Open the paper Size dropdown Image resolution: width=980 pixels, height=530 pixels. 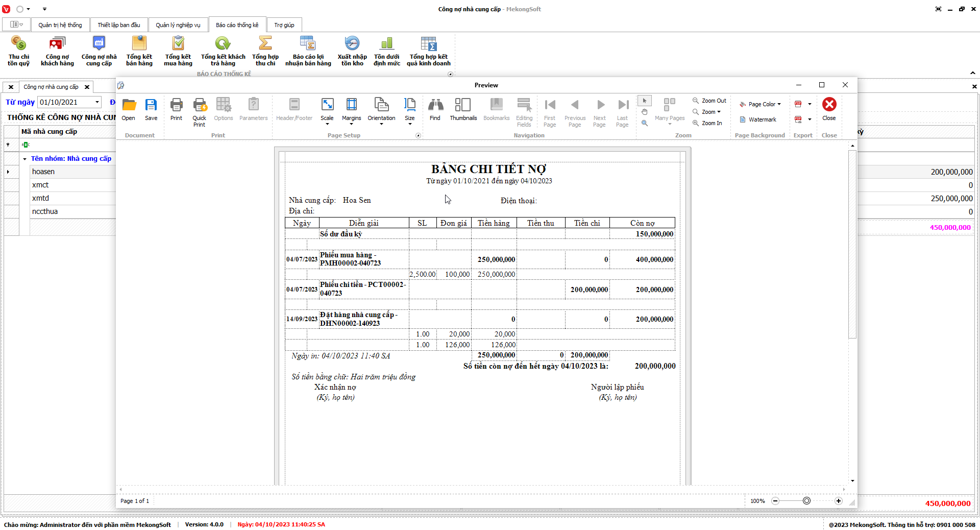[x=410, y=111]
